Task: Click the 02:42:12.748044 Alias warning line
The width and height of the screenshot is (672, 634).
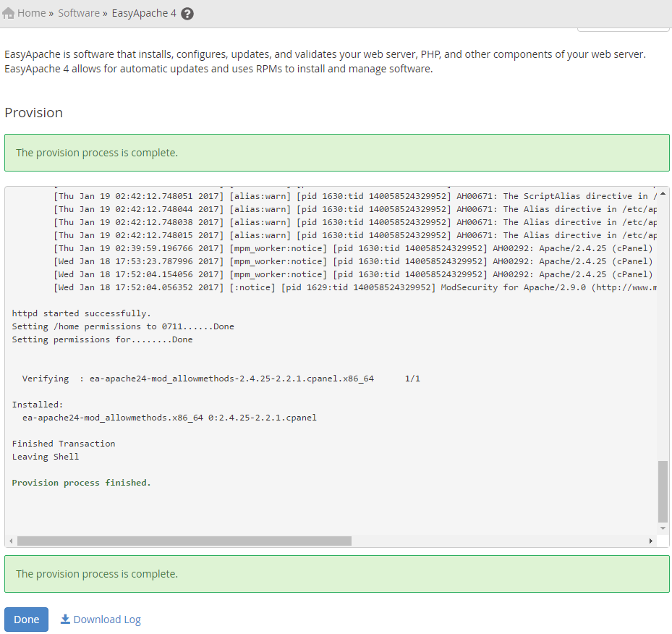Action: point(355,209)
